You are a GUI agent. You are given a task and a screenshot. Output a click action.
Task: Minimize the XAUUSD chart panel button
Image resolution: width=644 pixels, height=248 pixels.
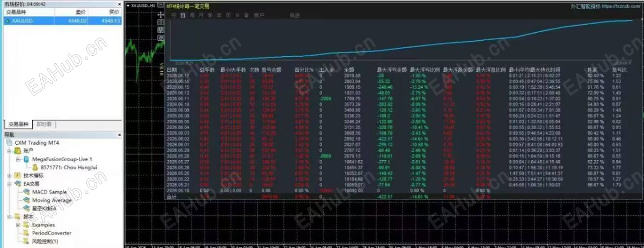(160, 5)
